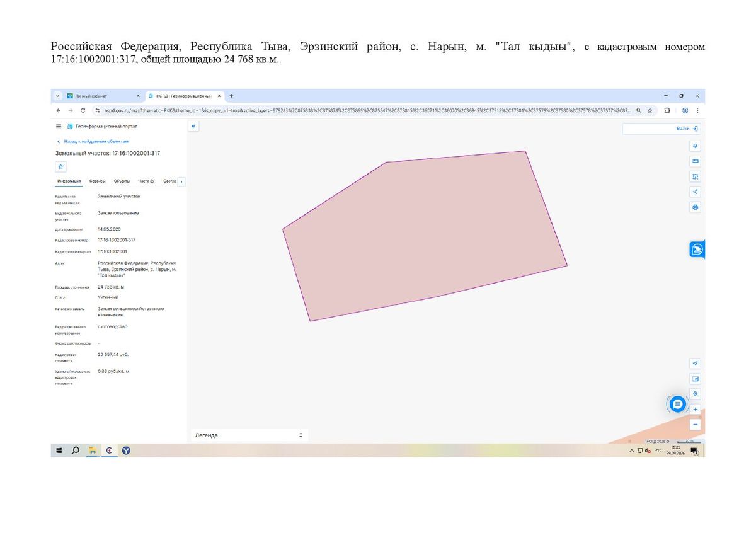Viewport: 756px width, 535px height.
Task: Select the area selection tool
Action: tap(695, 176)
